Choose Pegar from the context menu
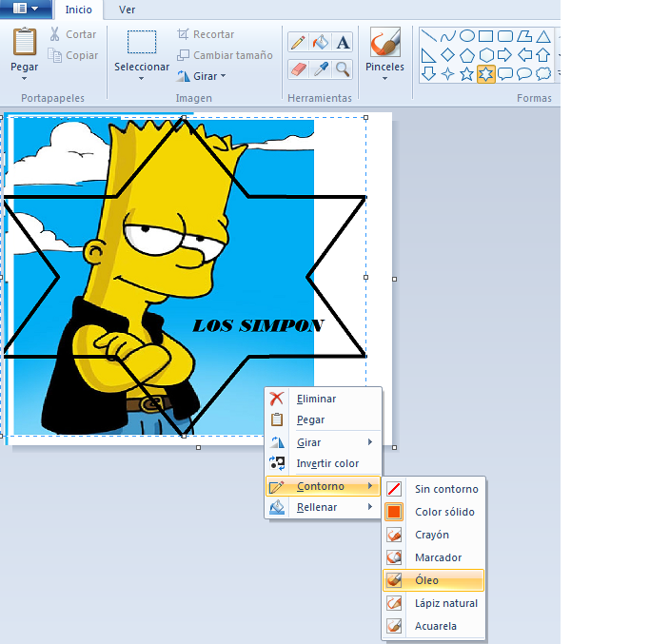650x644 pixels. coord(323,420)
